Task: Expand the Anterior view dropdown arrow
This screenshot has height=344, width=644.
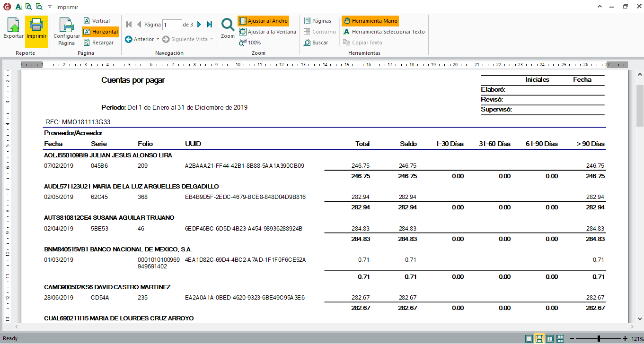Action: [x=158, y=39]
